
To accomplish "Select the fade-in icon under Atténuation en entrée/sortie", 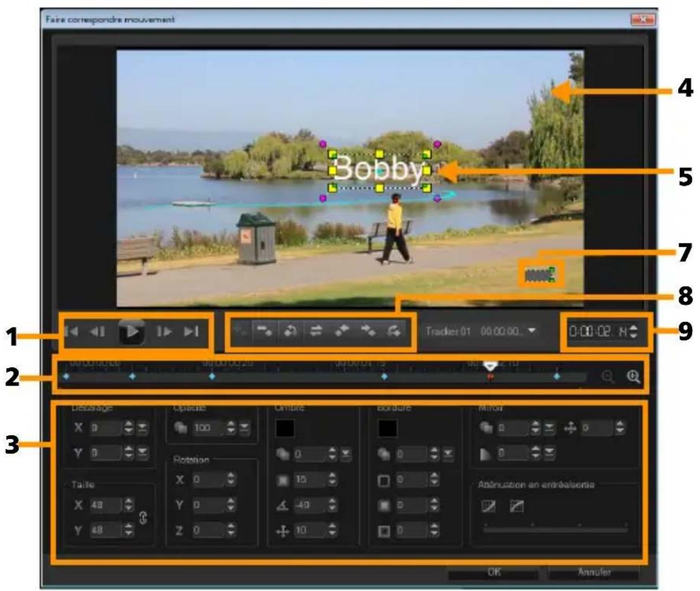I will pyautogui.click(x=489, y=505).
